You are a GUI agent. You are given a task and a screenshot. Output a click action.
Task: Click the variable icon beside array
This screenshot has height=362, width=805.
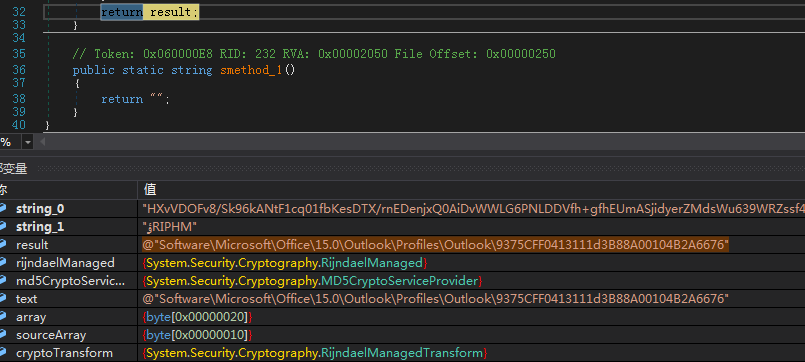point(3,316)
